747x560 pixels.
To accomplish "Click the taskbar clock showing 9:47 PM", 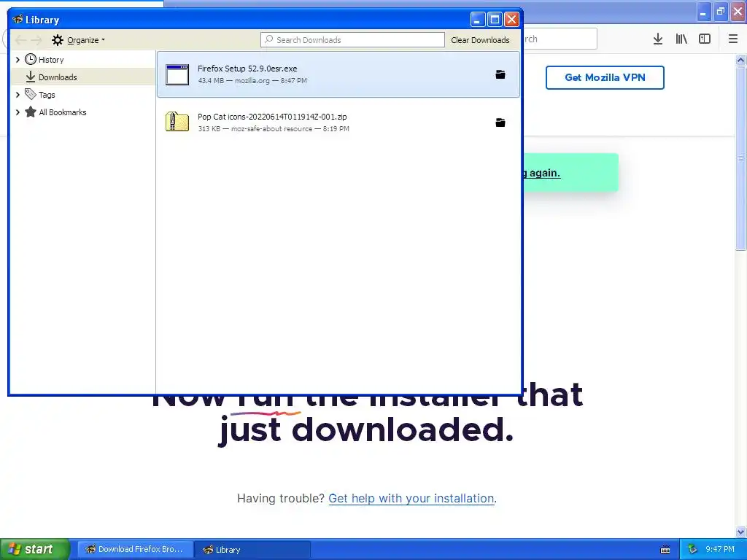I will (x=720, y=550).
